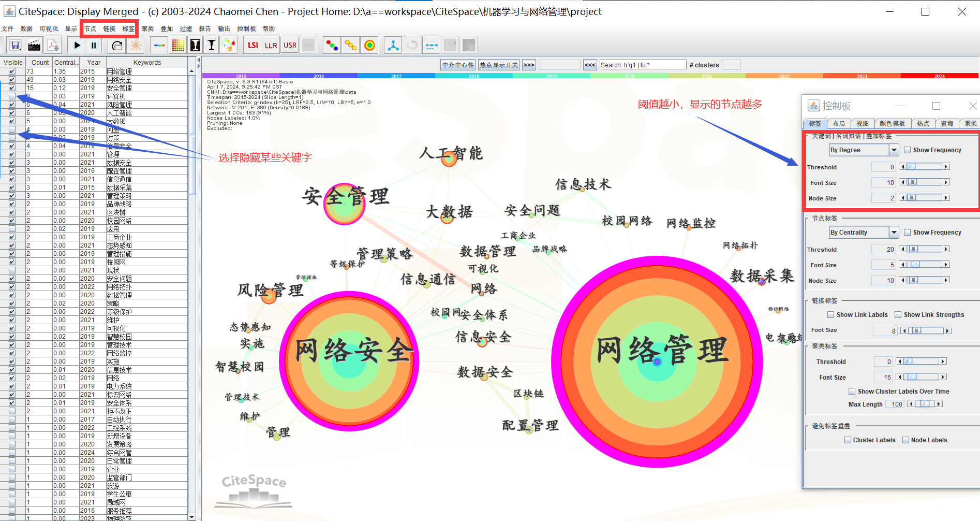The image size is (980, 521).
Task: Click the >>> button
Action: 529,65
